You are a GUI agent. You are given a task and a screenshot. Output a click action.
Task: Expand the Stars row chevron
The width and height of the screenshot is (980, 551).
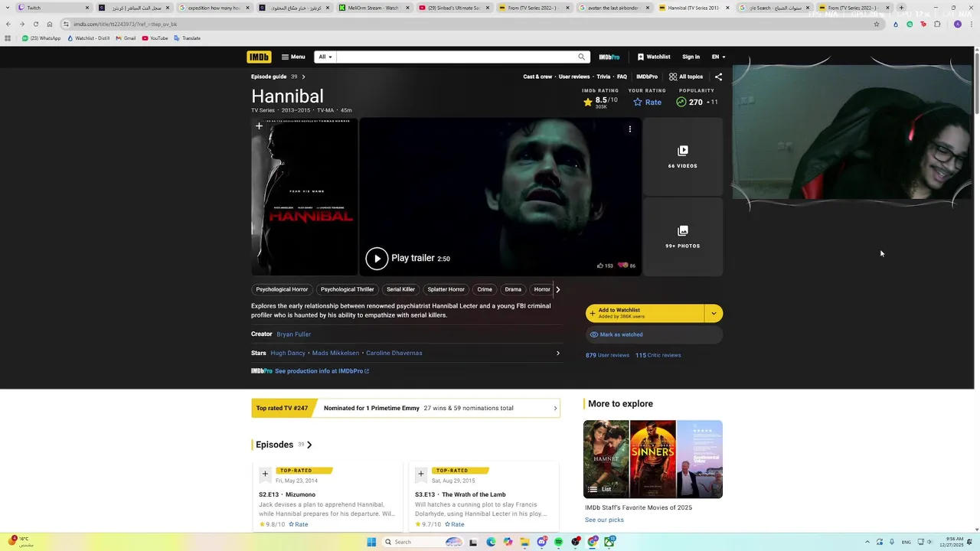tap(557, 353)
